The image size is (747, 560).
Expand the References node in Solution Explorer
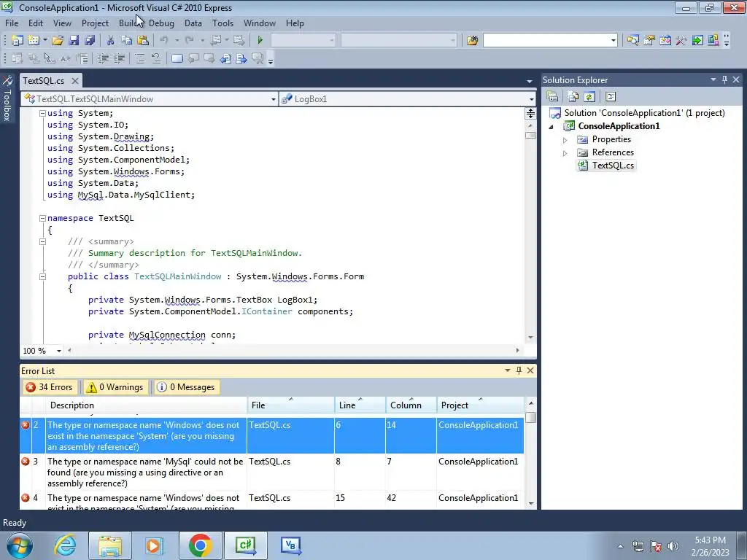click(565, 153)
